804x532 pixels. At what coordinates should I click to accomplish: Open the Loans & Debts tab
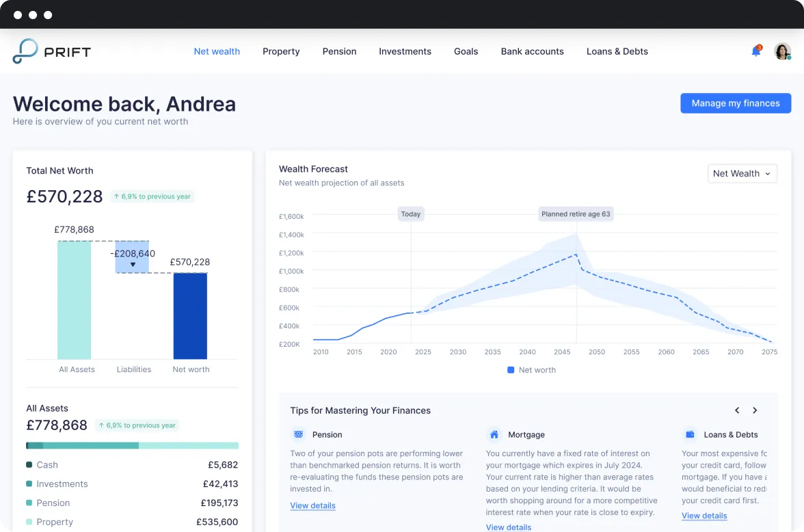click(617, 51)
